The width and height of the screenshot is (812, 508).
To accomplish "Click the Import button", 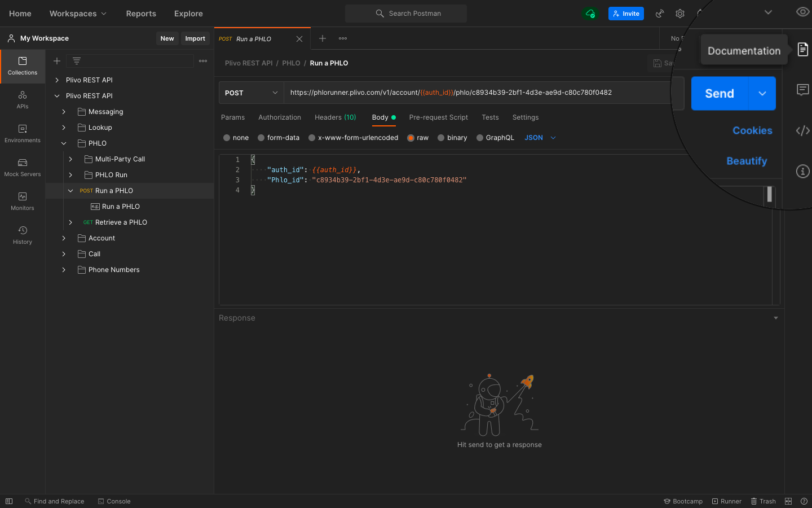I will [195, 38].
